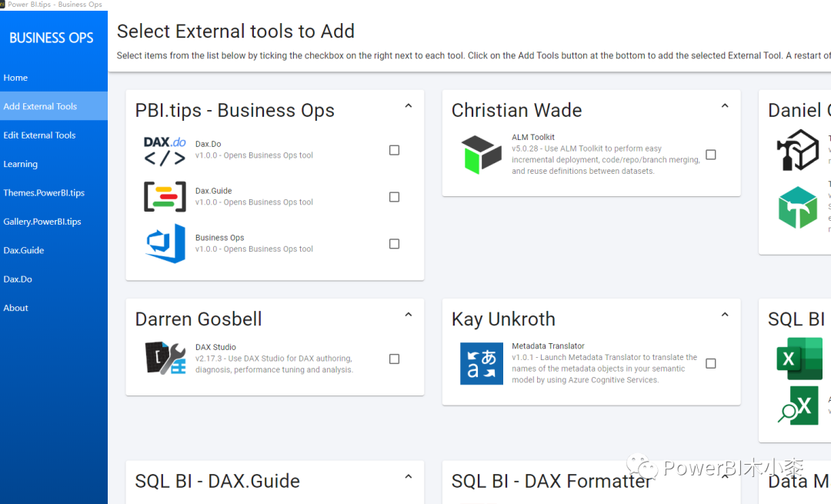831x504 pixels.
Task: Click the Excel magnifier icon in SQL BI
Action: 798,406
